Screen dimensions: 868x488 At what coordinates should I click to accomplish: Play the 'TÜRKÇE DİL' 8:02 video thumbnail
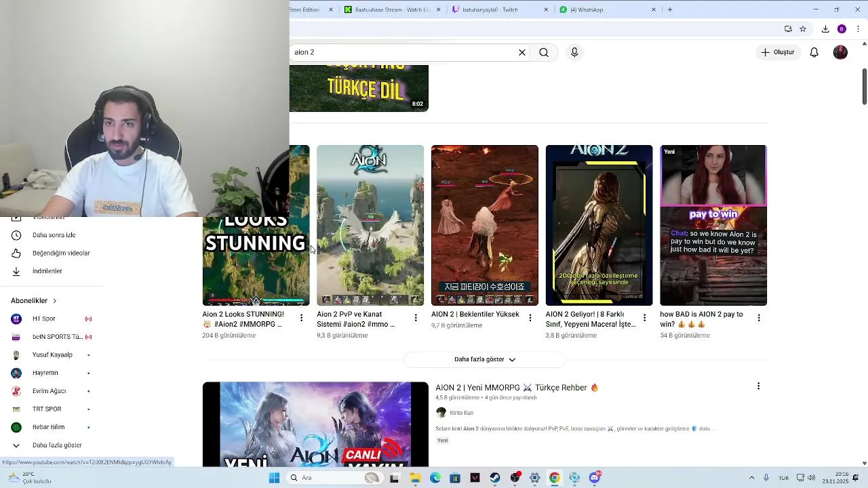(x=359, y=88)
